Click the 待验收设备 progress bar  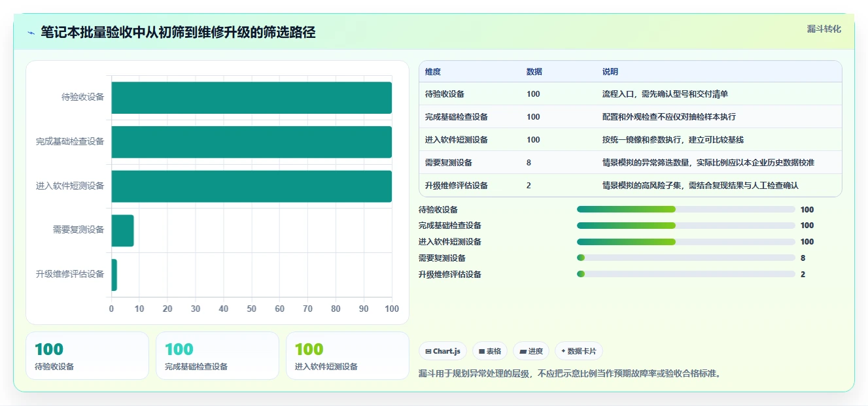(x=686, y=210)
